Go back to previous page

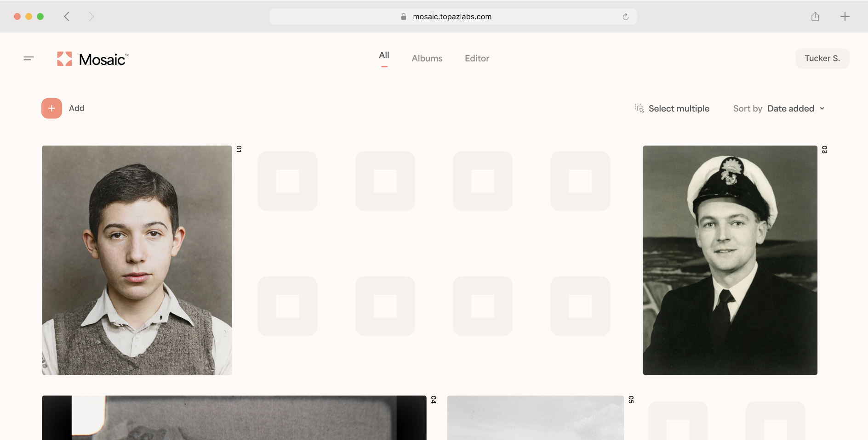click(x=67, y=17)
